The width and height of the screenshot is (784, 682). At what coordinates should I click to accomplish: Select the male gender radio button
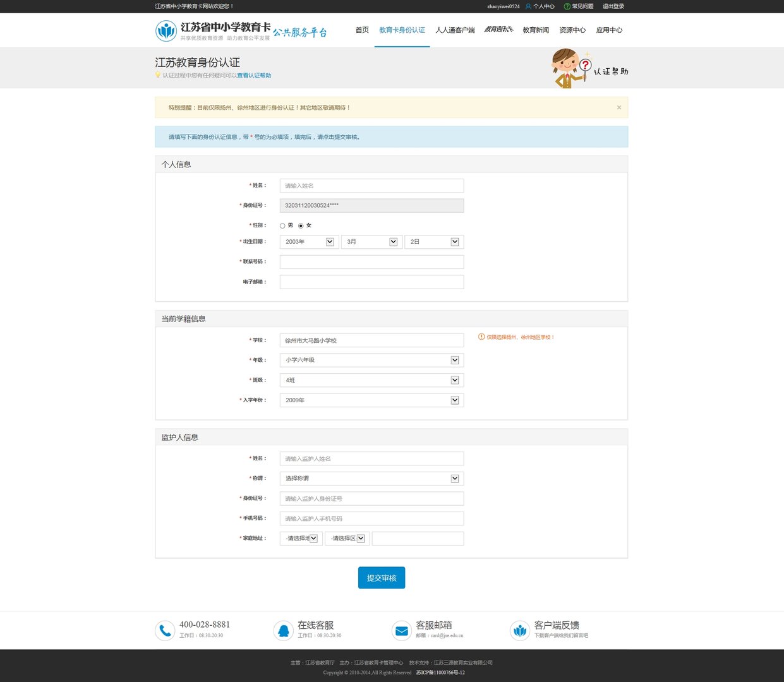282,225
